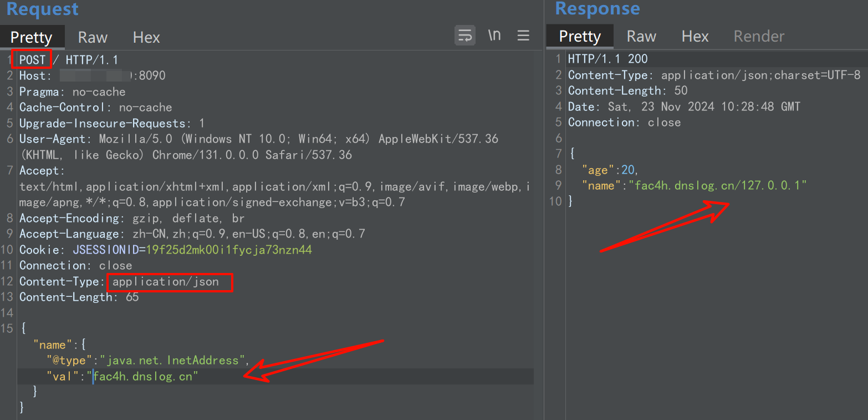This screenshot has width=868, height=420.
Task: Click the POST method in request line
Action: point(33,60)
